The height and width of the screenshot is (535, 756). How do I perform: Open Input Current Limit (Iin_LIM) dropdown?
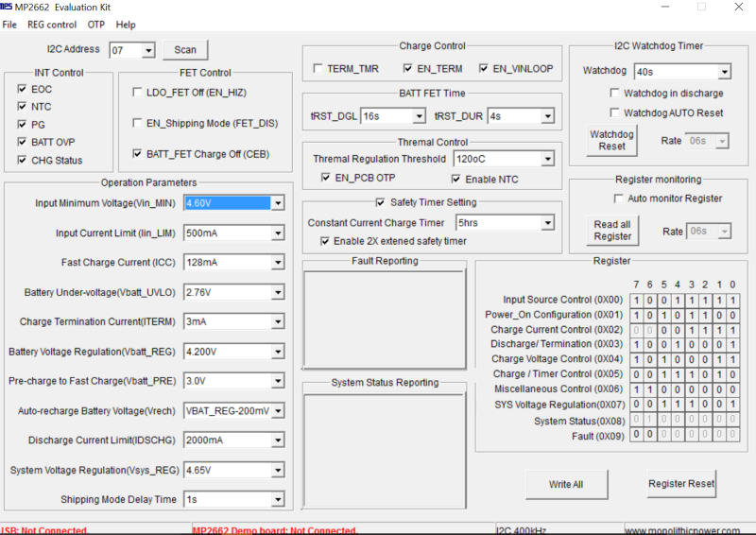tap(278, 233)
